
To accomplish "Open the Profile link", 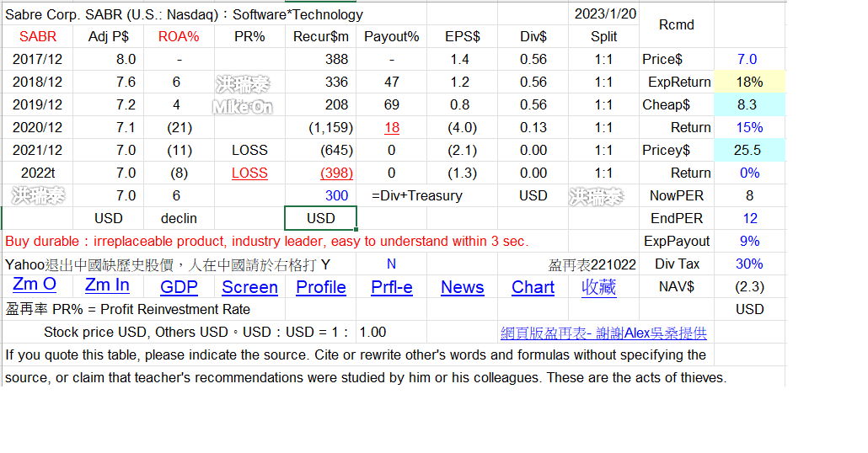I will [x=321, y=287].
